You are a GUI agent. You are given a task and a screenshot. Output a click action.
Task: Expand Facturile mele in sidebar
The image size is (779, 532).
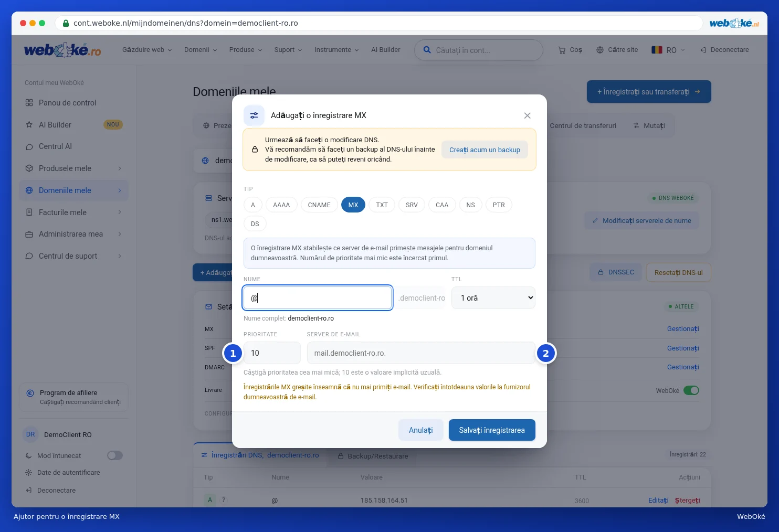pyautogui.click(x=73, y=212)
